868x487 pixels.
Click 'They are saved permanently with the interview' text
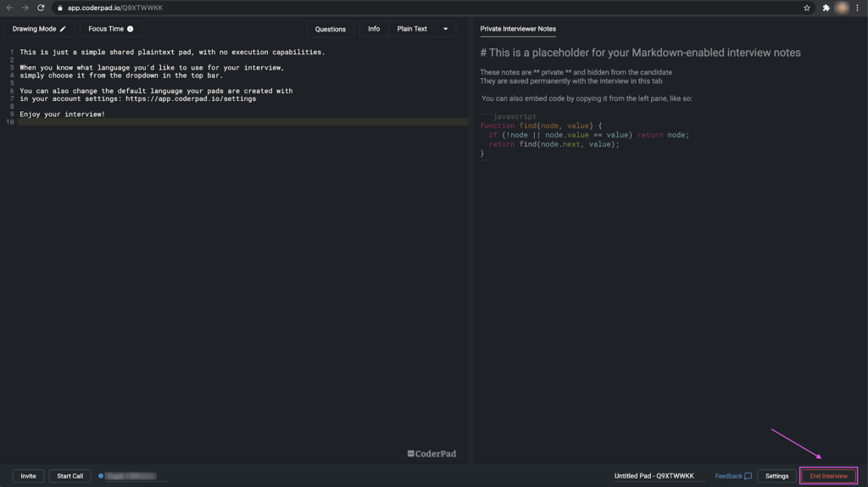tap(570, 81)
